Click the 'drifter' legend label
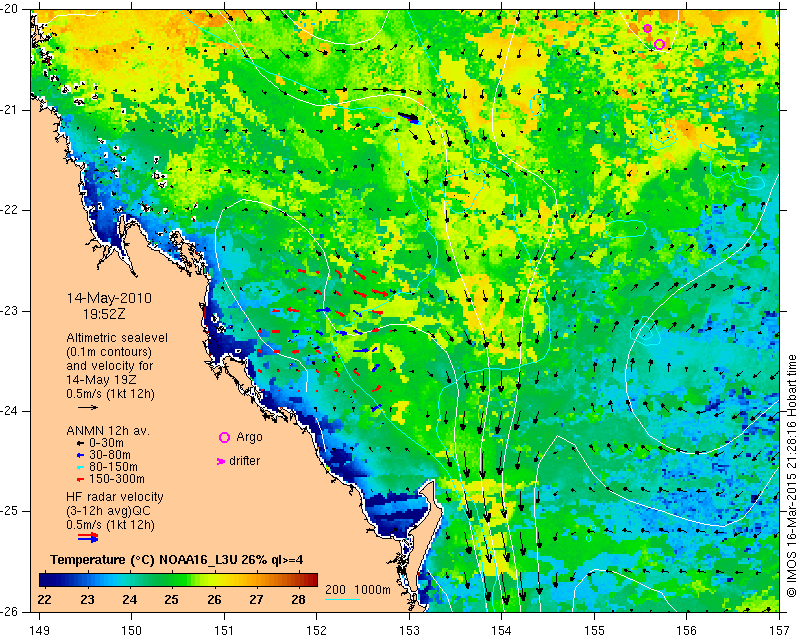Screen dimensions: 800x640 (244, 461)
